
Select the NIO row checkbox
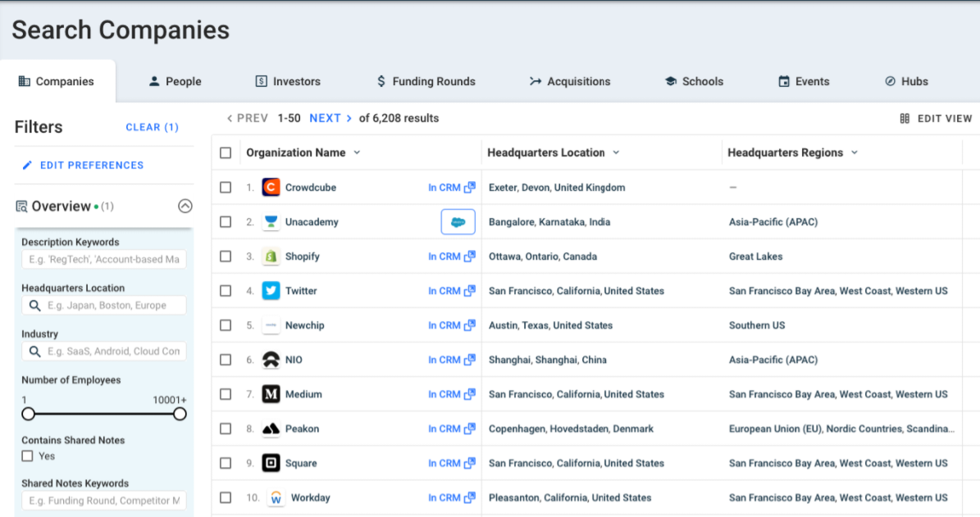(x=226, y=360)
